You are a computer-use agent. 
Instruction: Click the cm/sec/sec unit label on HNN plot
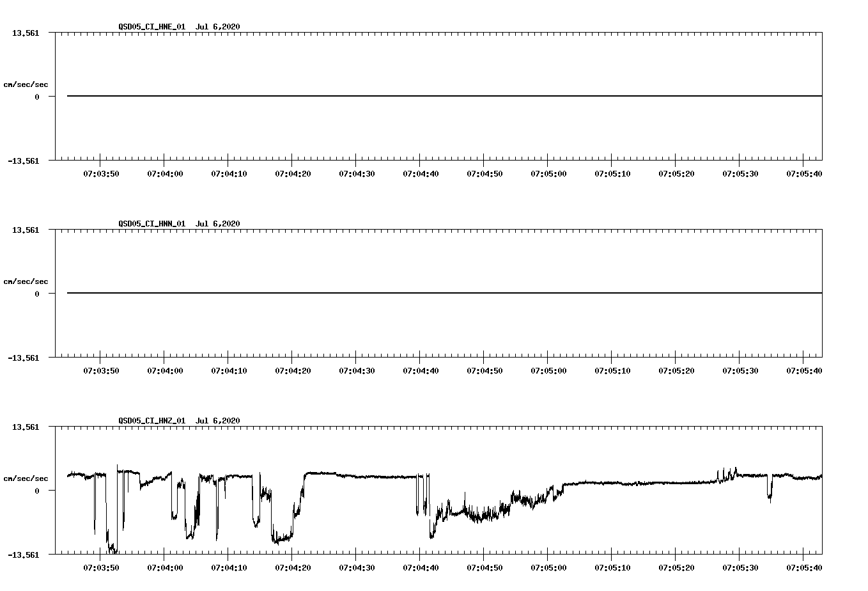click(26, 281)
